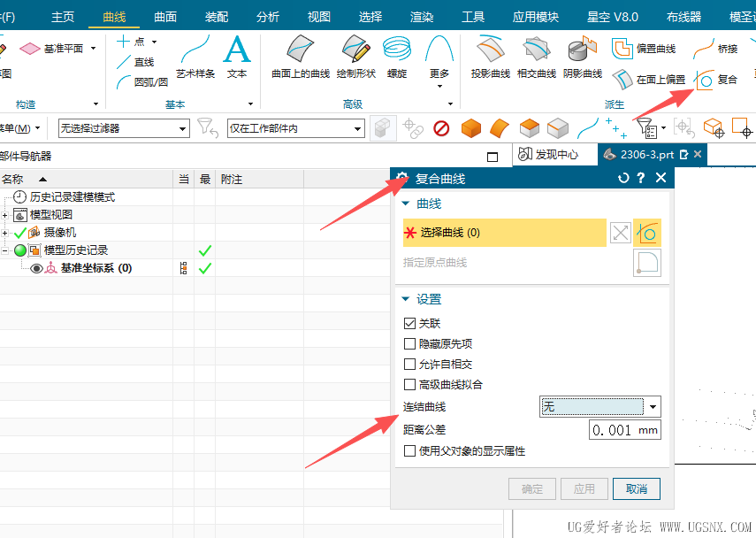Enable the 隐藏原先项 checkbox
The height and width of the screenshot is (538, 756).
coord(409,343)
